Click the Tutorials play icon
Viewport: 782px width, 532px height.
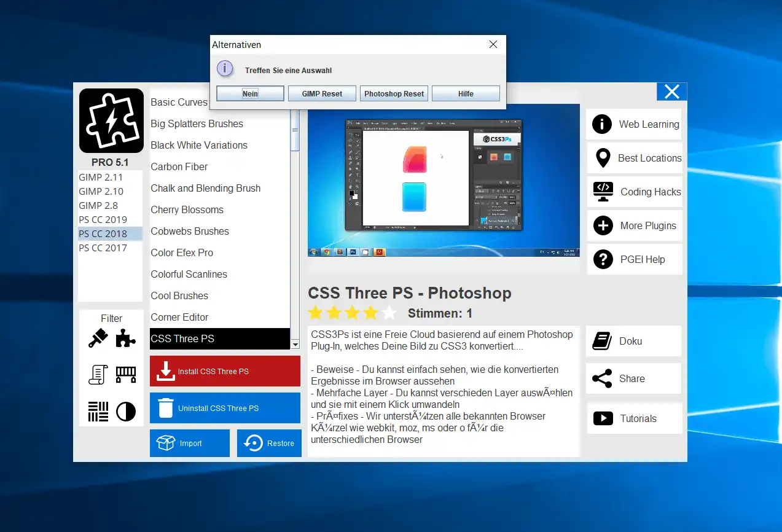click(x=603, y=418)
